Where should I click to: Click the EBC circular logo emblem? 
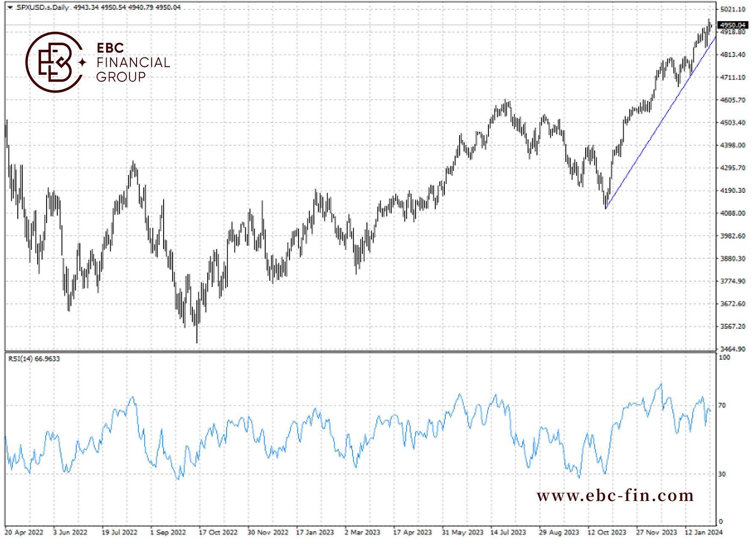click(54, 62)
